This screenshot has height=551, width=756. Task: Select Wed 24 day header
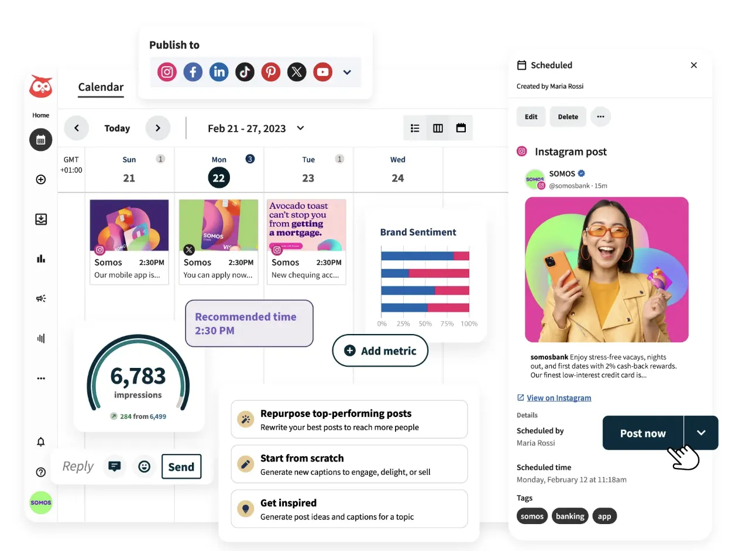398,170
